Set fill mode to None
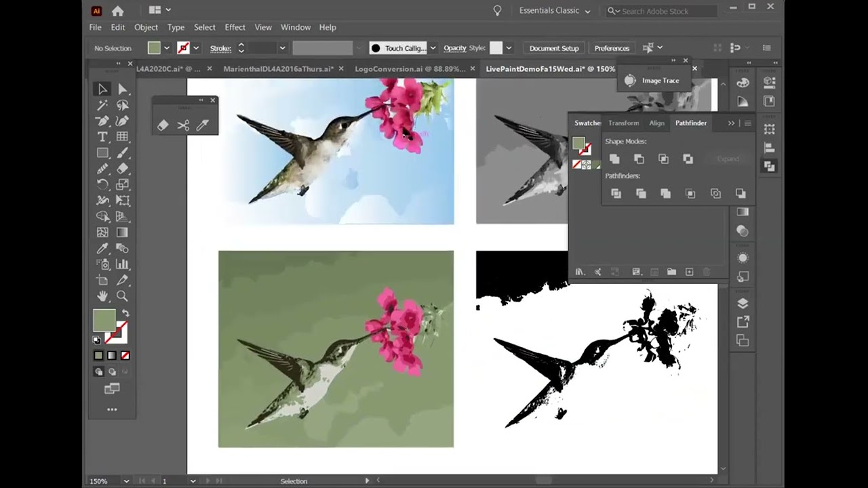Screen dimensions: 868x488 [x=125, y=355]
